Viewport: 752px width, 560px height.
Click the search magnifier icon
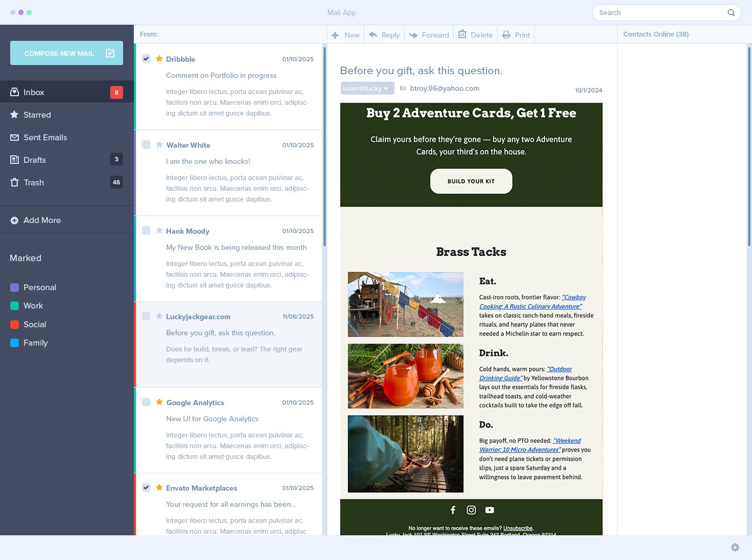731,12
